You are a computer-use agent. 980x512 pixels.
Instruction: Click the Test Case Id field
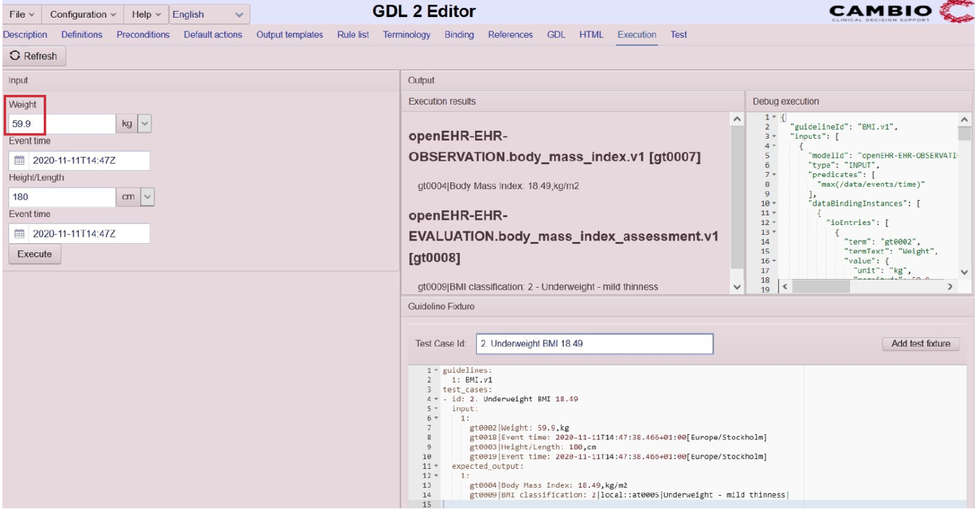593,343
